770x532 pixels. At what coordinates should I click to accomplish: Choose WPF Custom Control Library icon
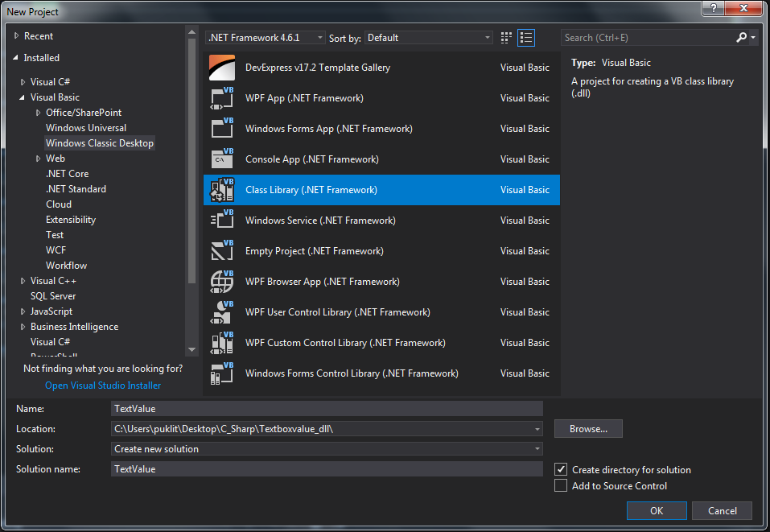(x=222, y=342)
